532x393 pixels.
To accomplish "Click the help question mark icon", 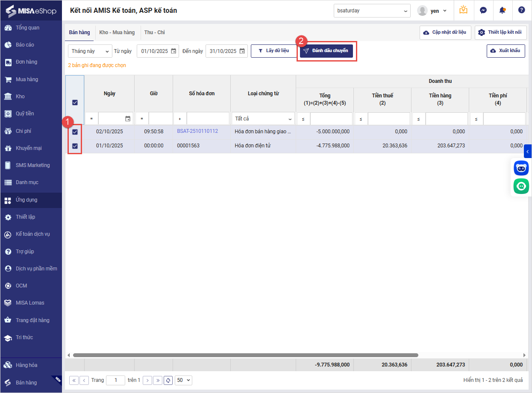I will pyautogui.click(x=521, y=10).
